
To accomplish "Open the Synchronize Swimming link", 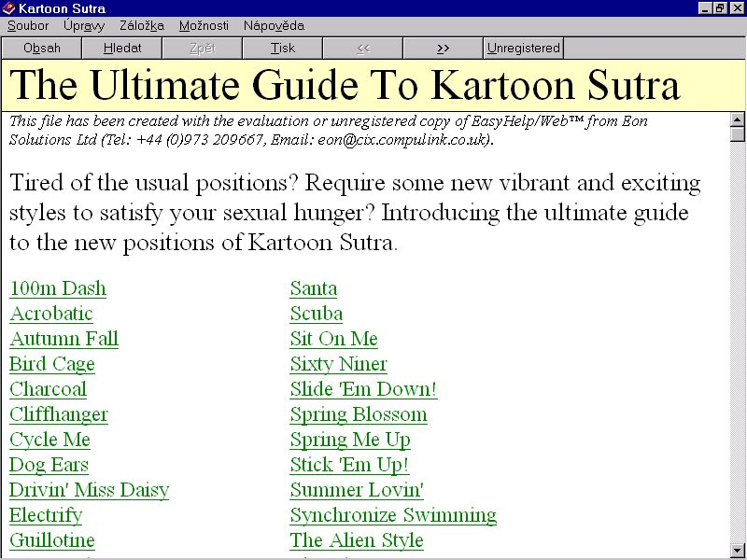I will tap(393, 515).
